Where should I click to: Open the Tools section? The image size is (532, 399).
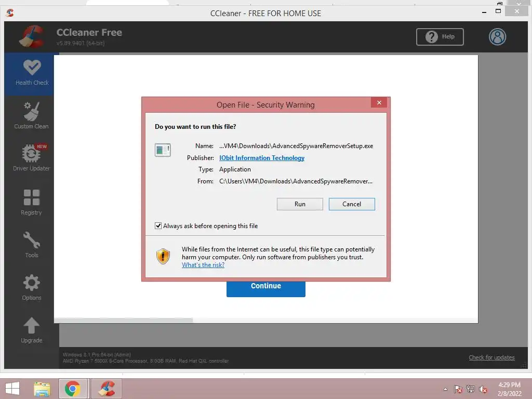(32, 245)
